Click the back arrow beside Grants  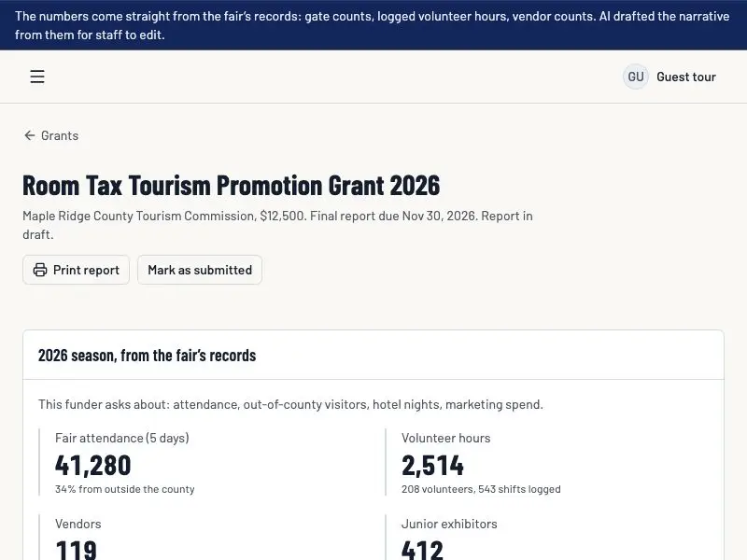(30, 135)
